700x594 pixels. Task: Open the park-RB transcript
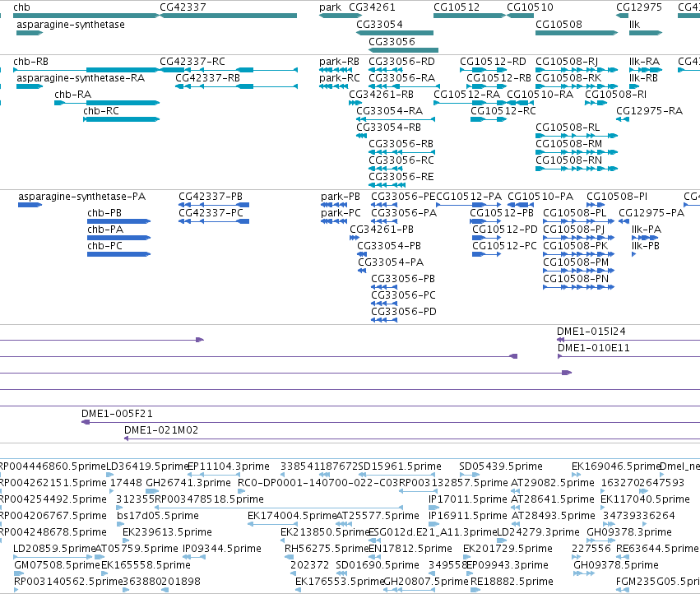tap(336, 70)
